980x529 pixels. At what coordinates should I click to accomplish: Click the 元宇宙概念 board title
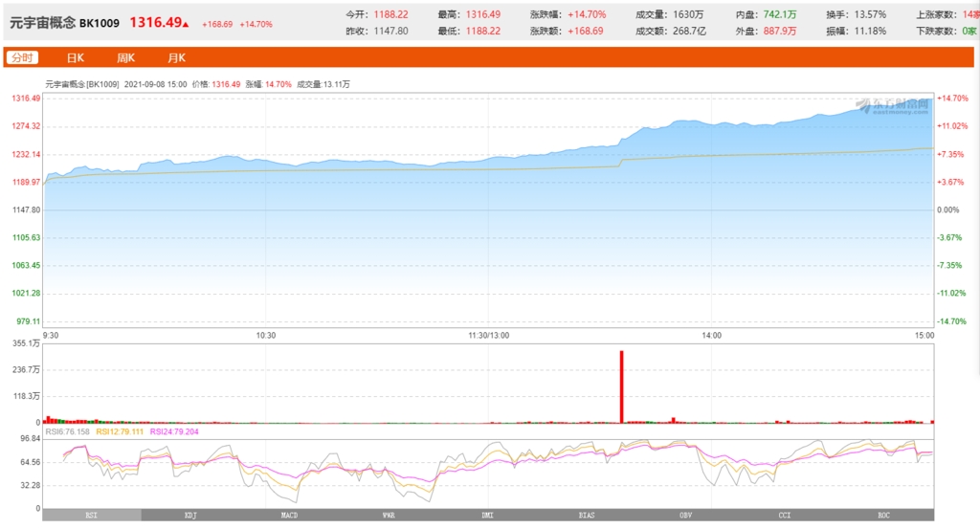coord(42,21)
